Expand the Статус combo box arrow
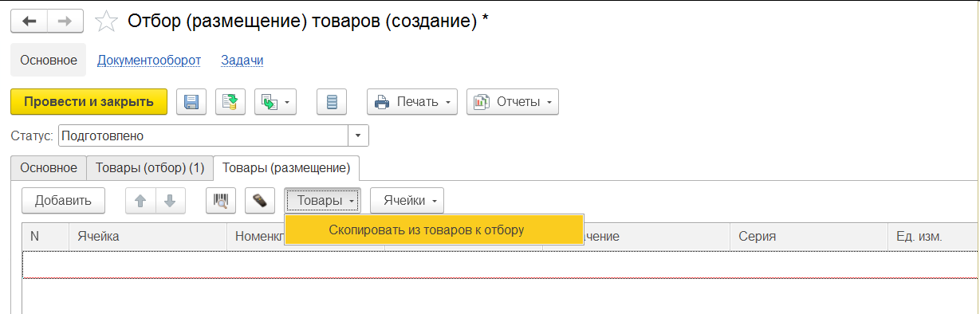This screenshot has height=314, width=980. coord(359,136)
